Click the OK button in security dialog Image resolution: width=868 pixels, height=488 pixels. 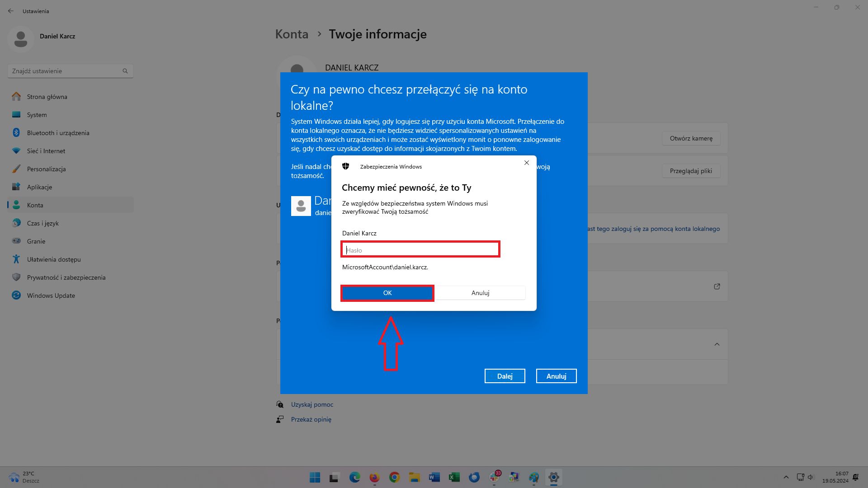point(387,293)
